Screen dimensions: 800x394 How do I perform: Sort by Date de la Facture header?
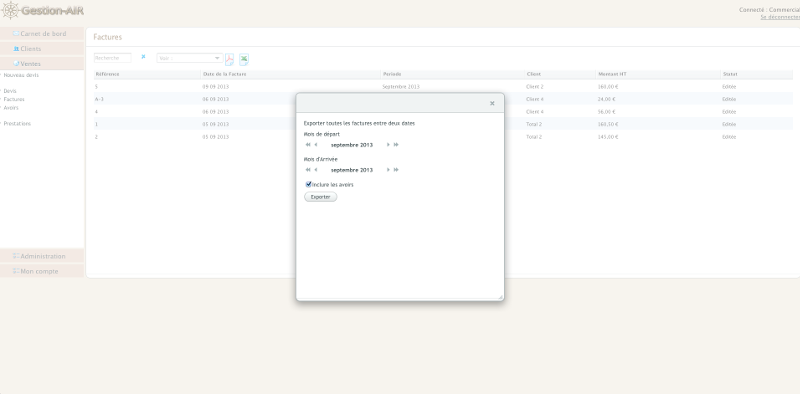click(x=291, y=75)
